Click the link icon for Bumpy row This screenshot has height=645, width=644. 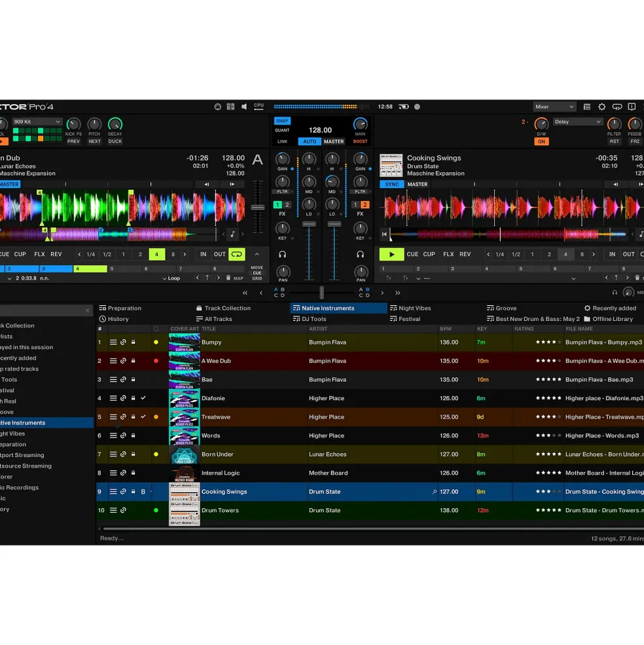(x=123, y=342)
